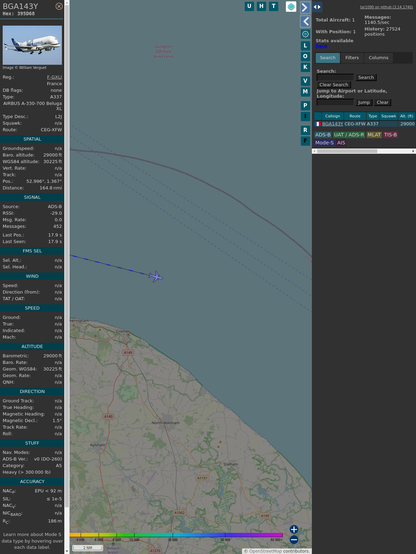Click the L labels button

coord(305,46)
